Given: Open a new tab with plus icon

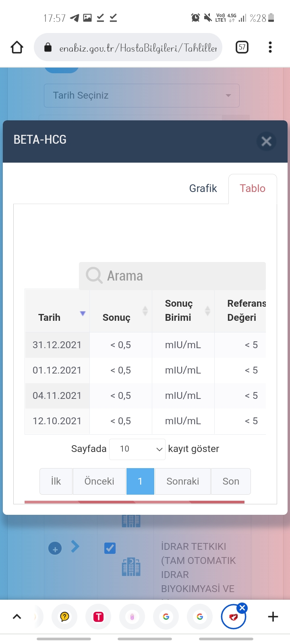Looking at the screenshot, I should (x=273, y=617).
